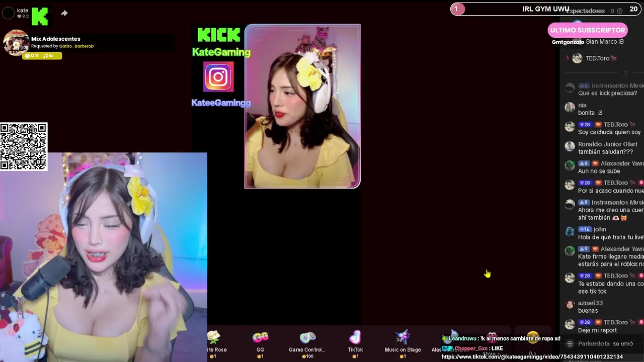Click 'Soy cachuda quien soy' message
Viewport: 644px width, 362px height.
pos(609,132)
